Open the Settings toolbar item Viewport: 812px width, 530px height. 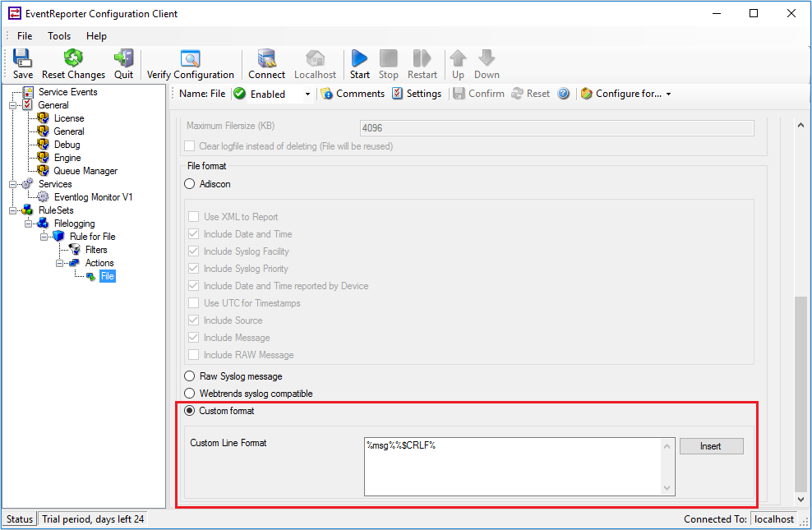coord(417,94)
